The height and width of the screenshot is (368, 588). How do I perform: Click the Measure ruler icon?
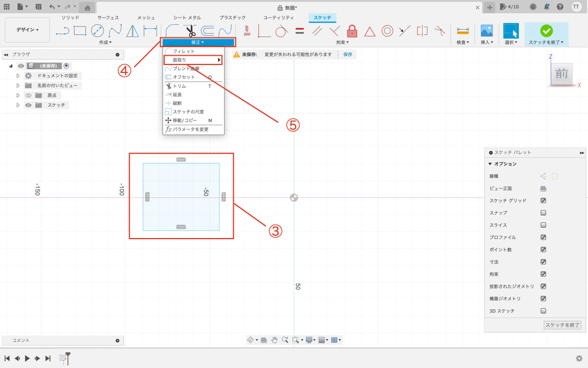click(x=463, y=31)
